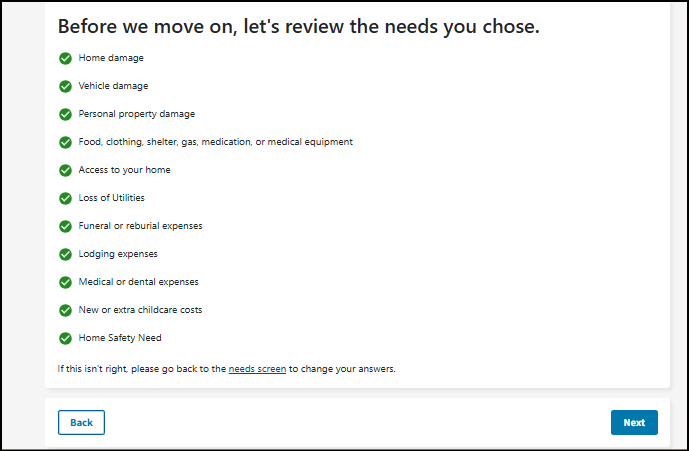Click the check icon for Funeral or reburial expenses

tap(65, 226)
